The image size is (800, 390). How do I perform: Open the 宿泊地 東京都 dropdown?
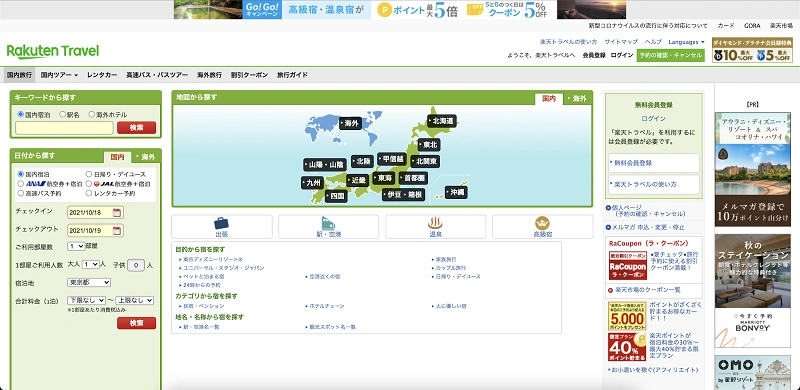coord(89,282)
